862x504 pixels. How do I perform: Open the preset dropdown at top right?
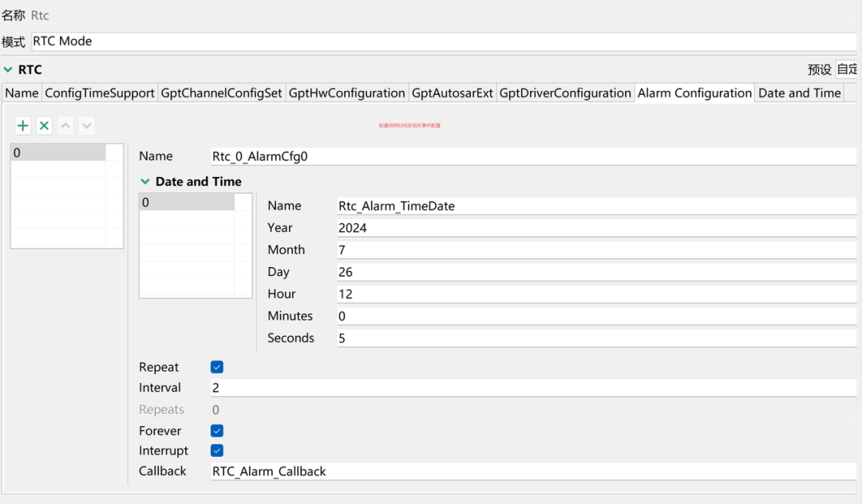(x=847, y=70)
